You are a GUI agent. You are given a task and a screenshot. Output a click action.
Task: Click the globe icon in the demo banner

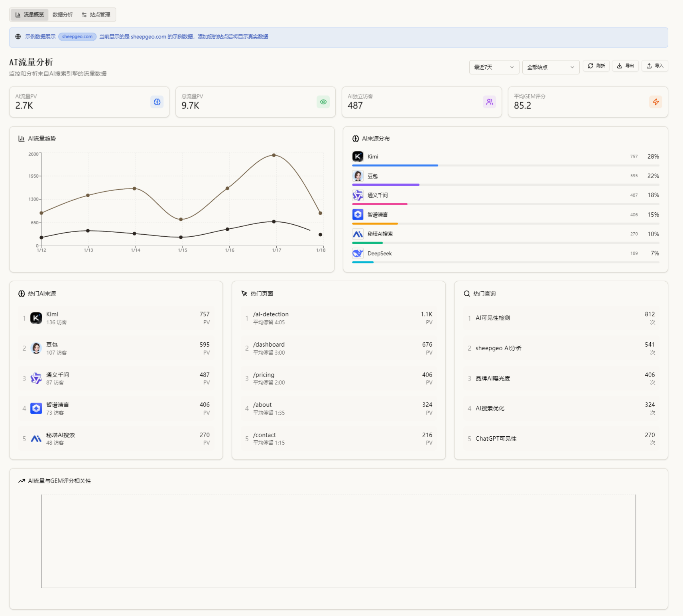coord(18,37)
